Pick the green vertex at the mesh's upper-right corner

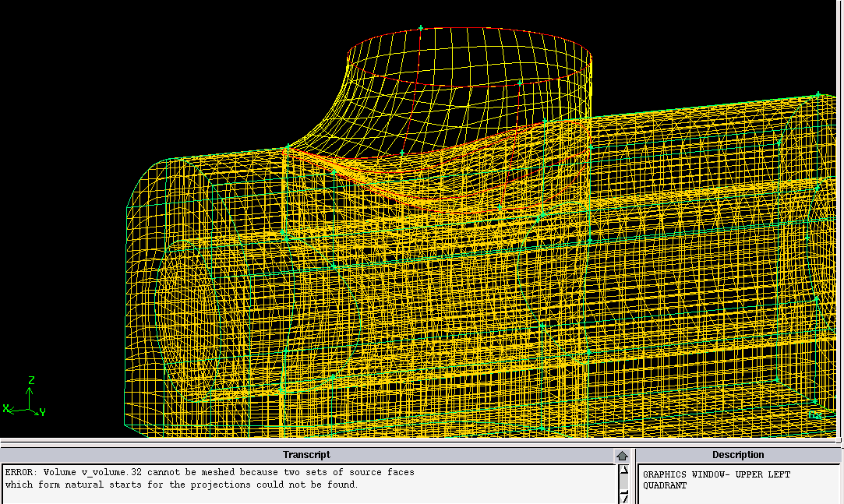point(818,95)
